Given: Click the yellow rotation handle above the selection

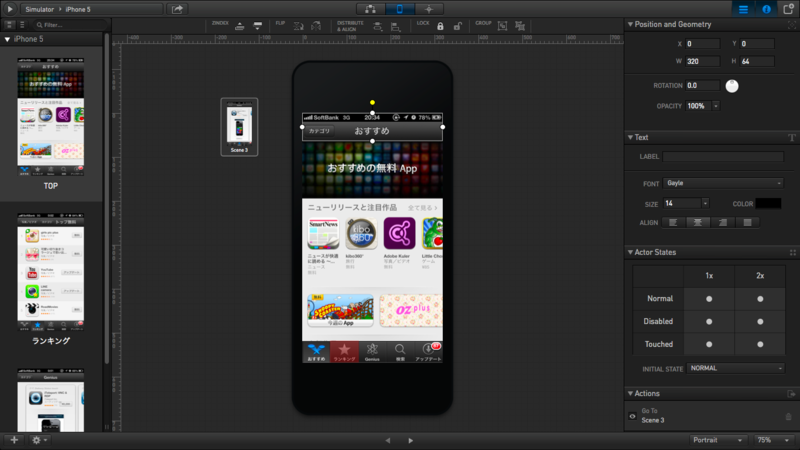Looking at the screenshot, I should pyautogui.click(x=372, y=103).
